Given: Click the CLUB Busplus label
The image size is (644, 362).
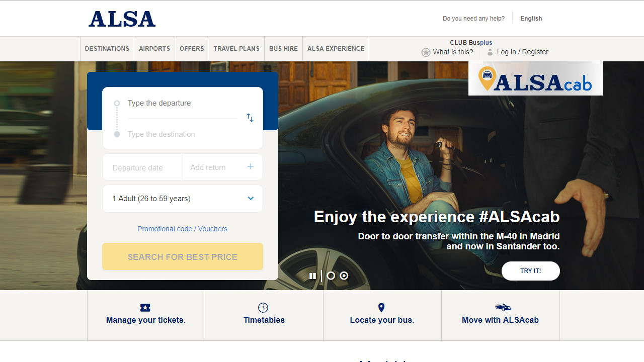Looking at the screenshot, I should click(471, 43).
